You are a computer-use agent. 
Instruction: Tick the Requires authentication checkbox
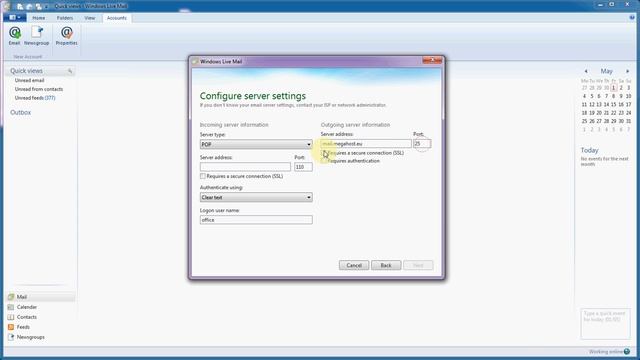tap(324, 161)
